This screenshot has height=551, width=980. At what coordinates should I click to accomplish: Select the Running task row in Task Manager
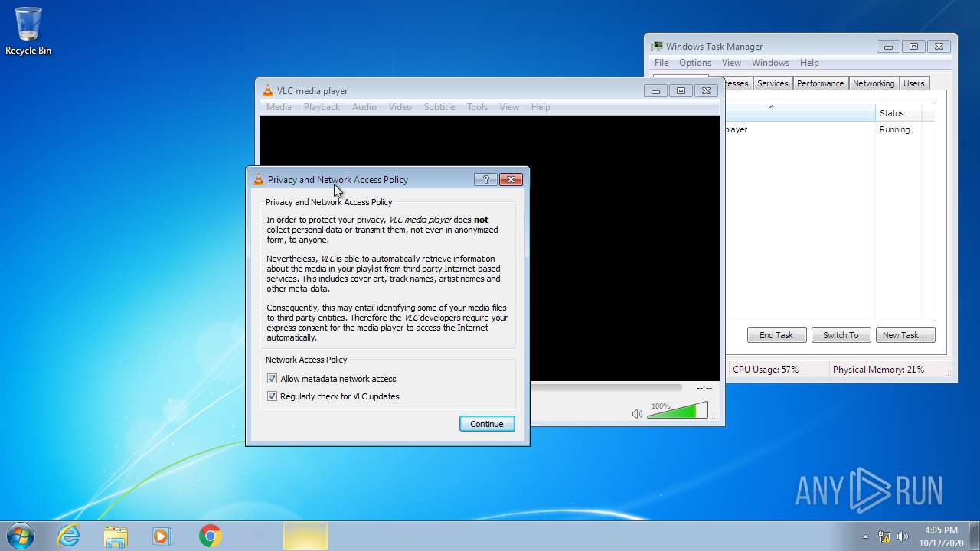click(x=831, y=129)
